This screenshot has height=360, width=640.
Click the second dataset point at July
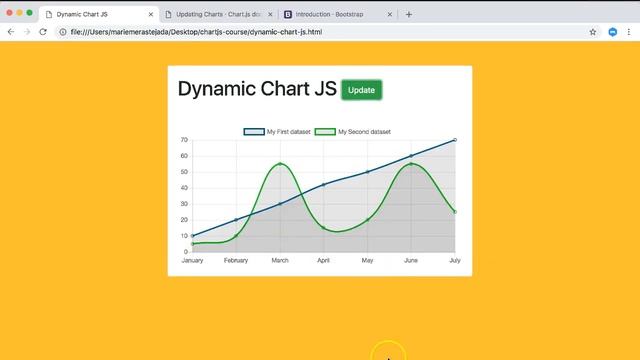click(455, 212)
